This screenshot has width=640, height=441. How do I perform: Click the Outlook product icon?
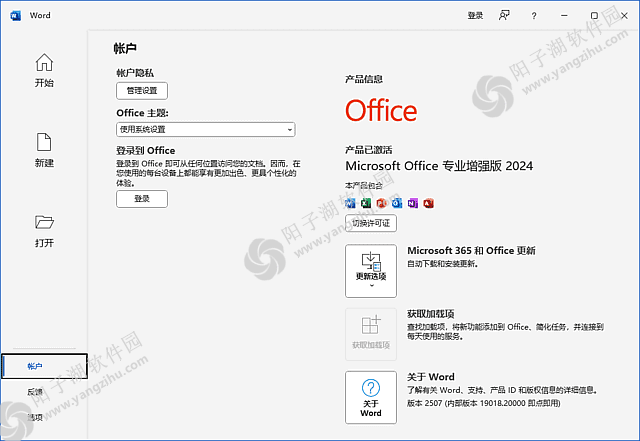click(397, 203)
